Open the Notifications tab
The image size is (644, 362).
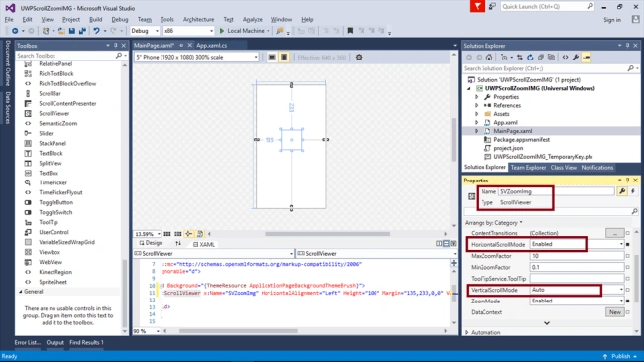tap(597, 168)
